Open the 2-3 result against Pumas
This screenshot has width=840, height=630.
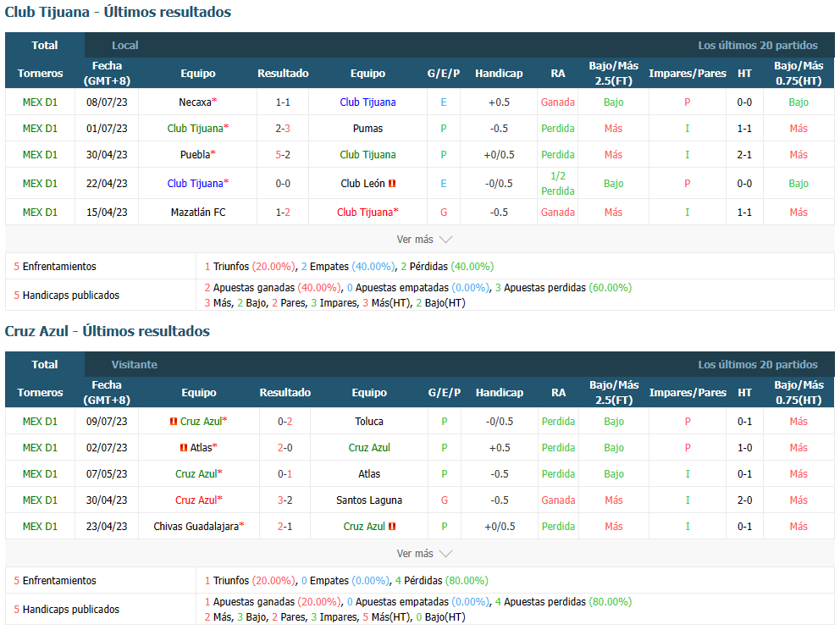pos(283,129)
